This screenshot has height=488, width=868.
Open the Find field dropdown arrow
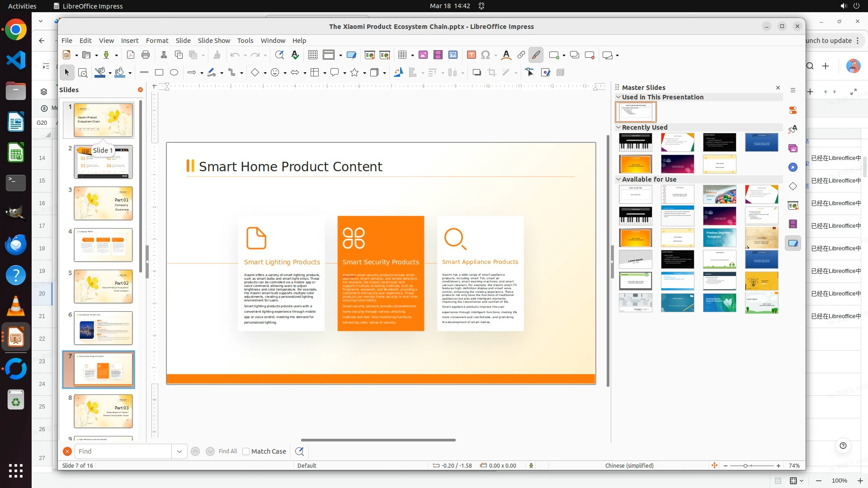[x=179, y=451]
